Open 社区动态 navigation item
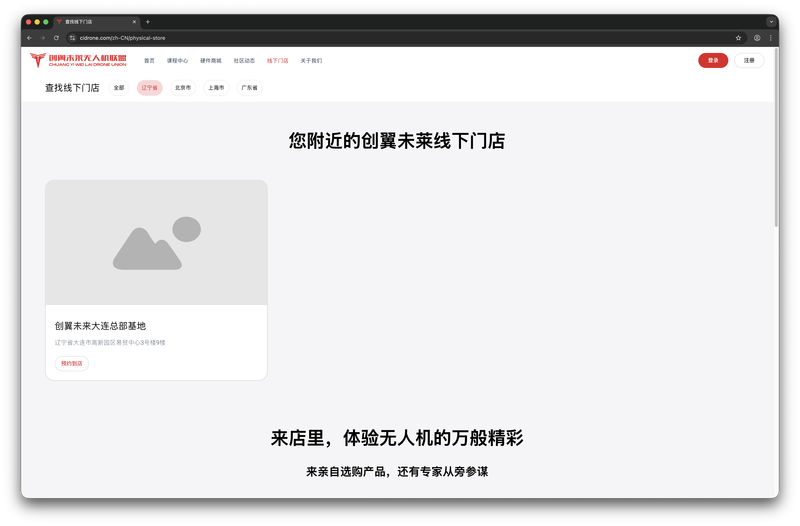This screenshot has height=526, width=800. tap(244, 61)
